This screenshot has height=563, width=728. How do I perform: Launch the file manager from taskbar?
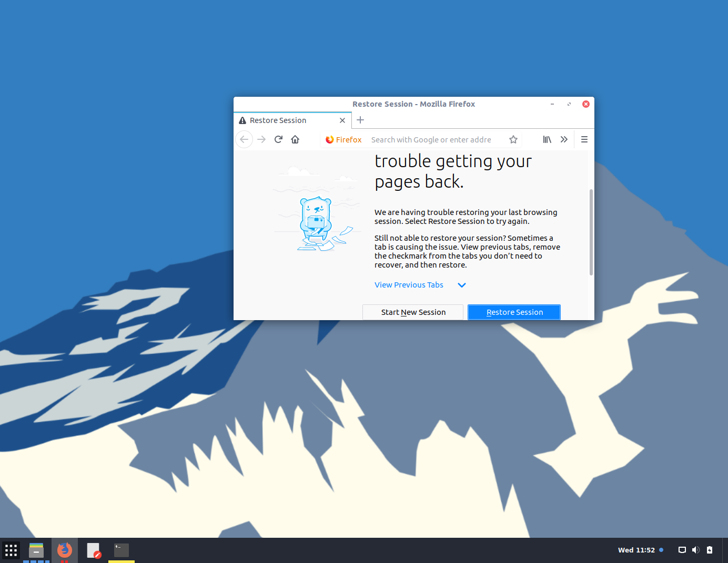[36, 550]
